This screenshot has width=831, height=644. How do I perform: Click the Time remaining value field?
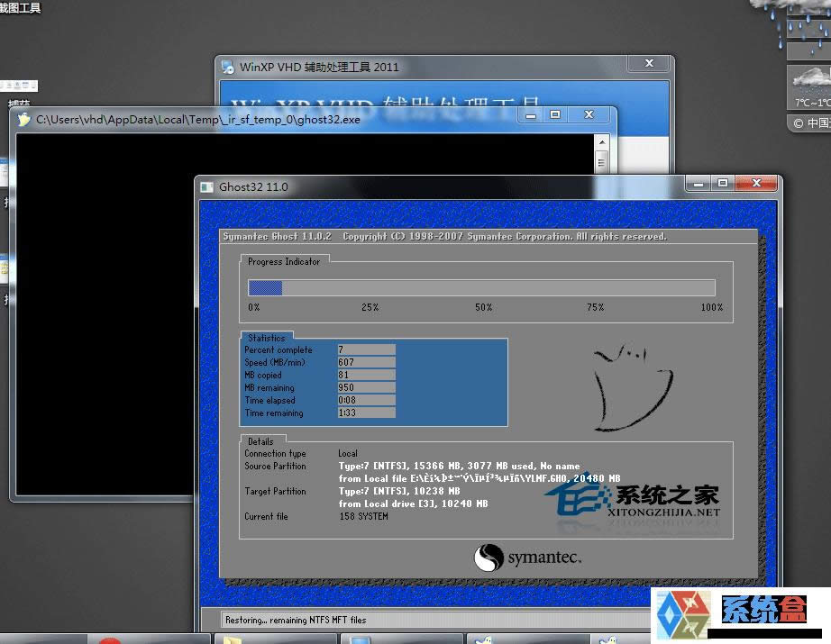tap(367, 413)
